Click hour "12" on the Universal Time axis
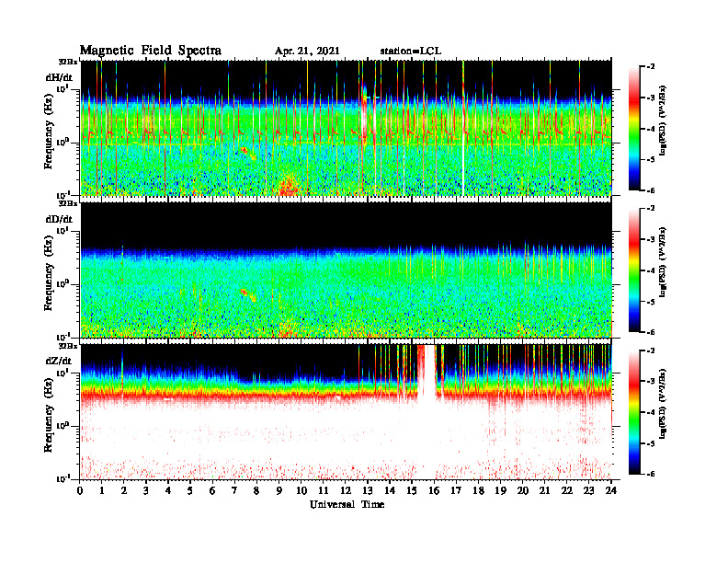Viewport: 728px width, 563px height. point(346,491)
